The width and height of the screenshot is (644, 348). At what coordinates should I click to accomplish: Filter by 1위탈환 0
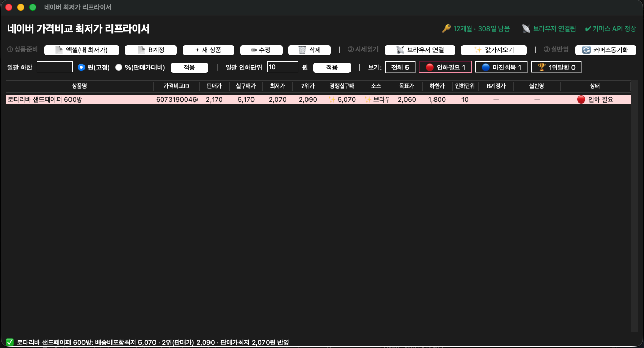coord(556,67)
